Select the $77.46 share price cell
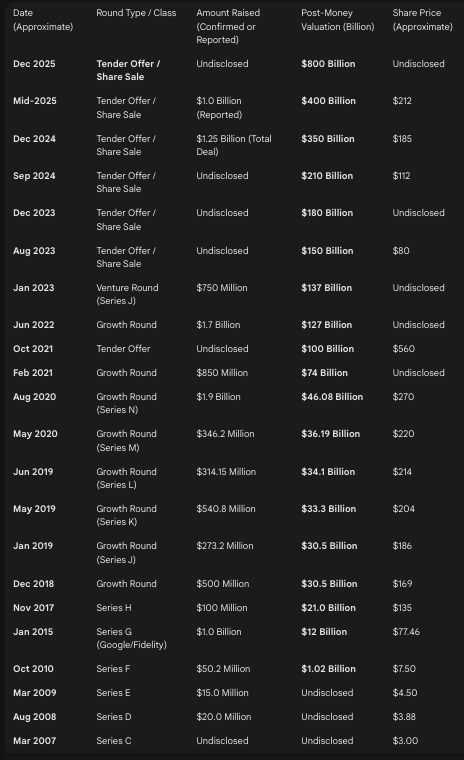Viewport: 464px width, 760px height. coord(406,632)
